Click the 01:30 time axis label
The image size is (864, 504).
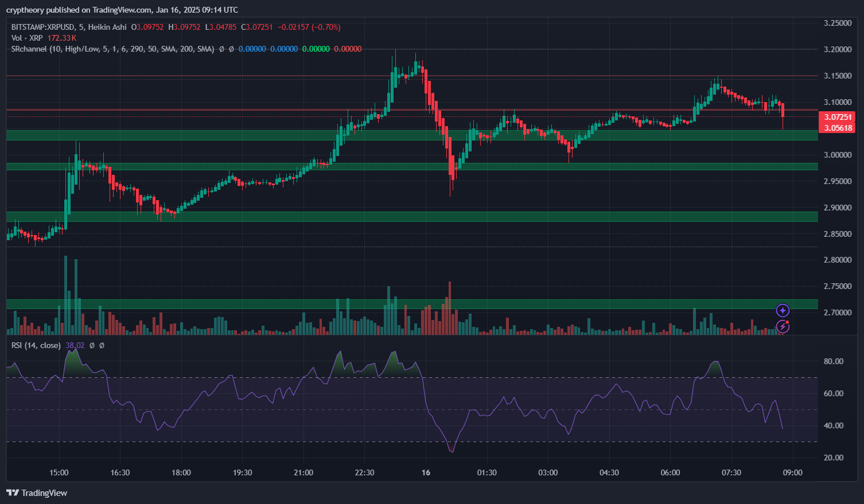click(x=487, y=472)
